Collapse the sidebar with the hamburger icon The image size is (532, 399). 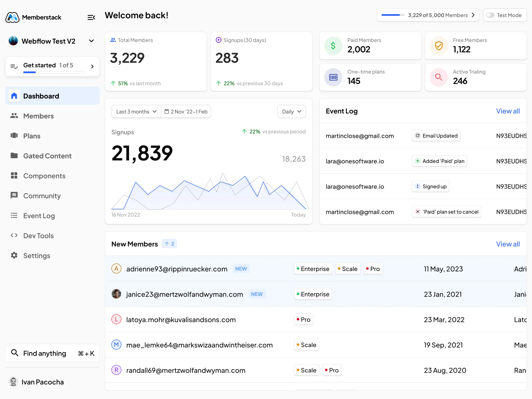point(91,17)
